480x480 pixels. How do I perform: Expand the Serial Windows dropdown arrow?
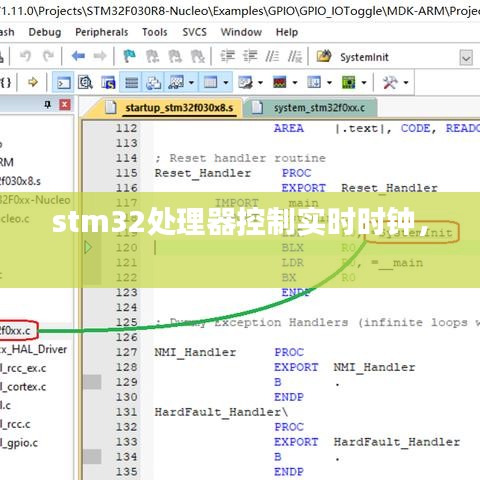tap(260, 82)
